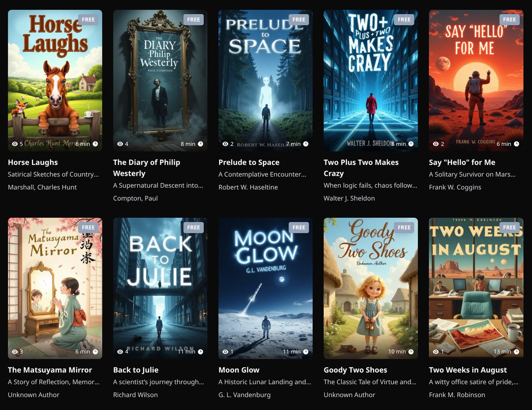Click the FREE badge on Goody Two Shoes

pos(404,227)
